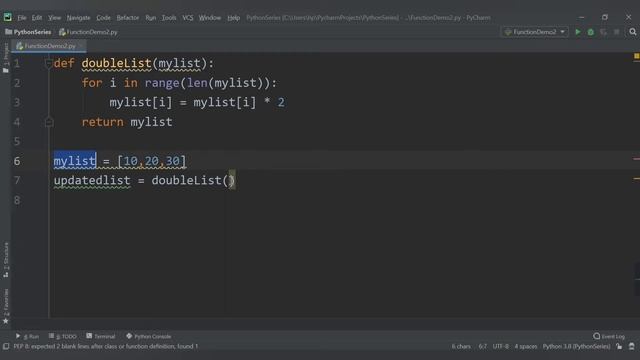
Task: Click inside doubleList() parentheses on line 7
Action: pos(229,180)
